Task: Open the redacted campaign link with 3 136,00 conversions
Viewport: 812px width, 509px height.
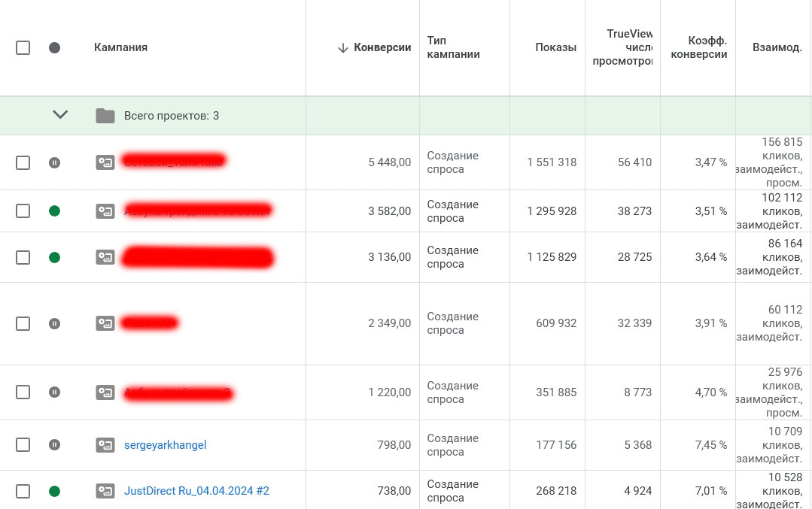Action: 197,257
